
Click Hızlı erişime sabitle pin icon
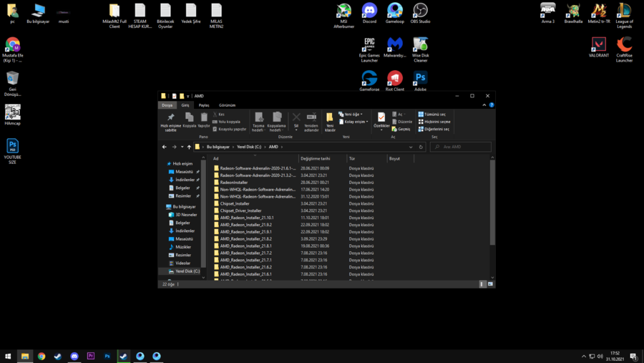coord(170,118)
